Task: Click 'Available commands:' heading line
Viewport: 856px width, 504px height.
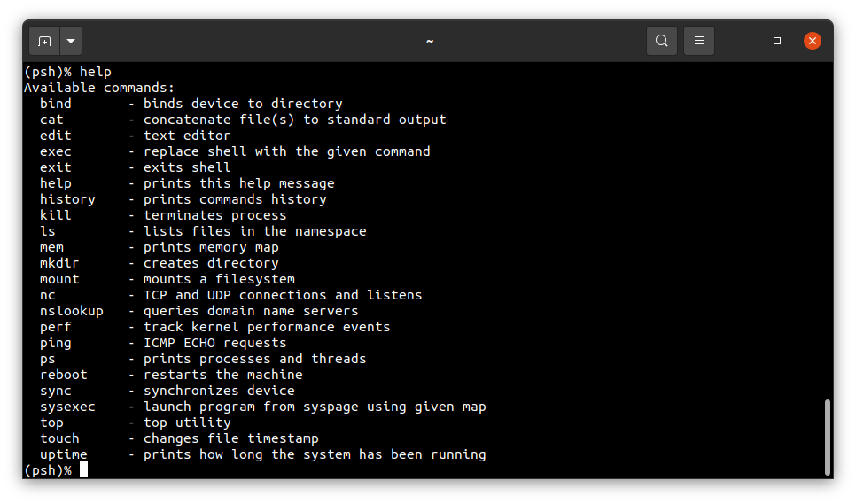Action: [99, 88]
